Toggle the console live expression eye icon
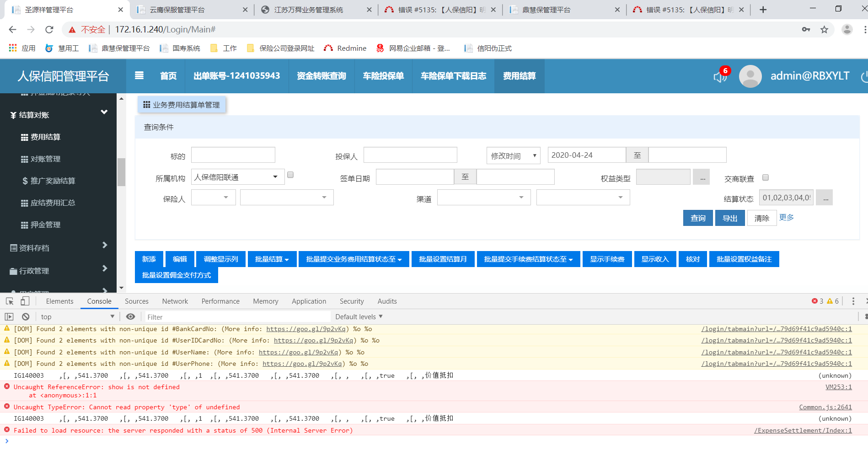The height and width of the screenshot is (455, 868). pos(130,316)
